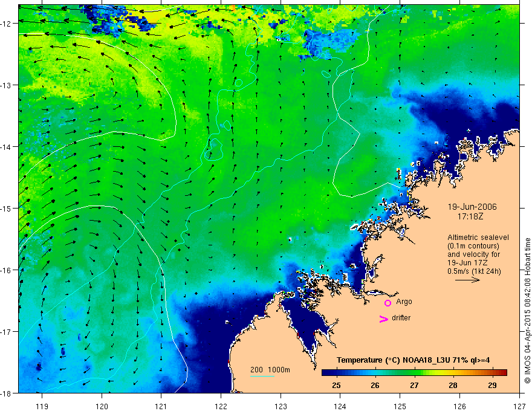Click the longitude axis label 125
This screenshot has width=532, height=411.
pos(400,406)
